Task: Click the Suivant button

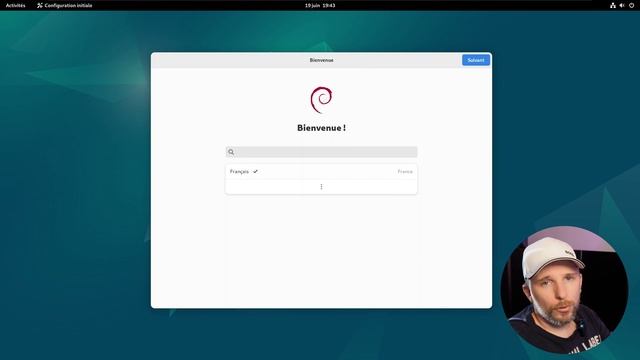Action: coord(476,60)
